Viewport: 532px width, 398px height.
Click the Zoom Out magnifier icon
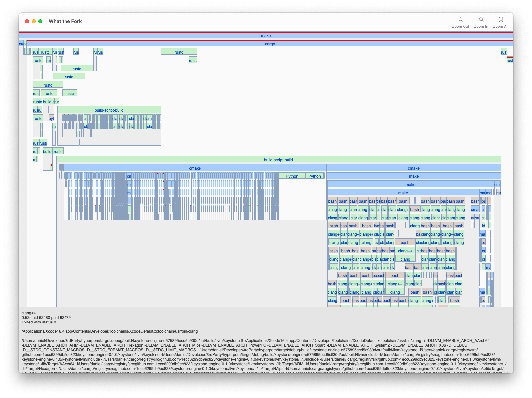pyautogui.click(x=461, y=20)
